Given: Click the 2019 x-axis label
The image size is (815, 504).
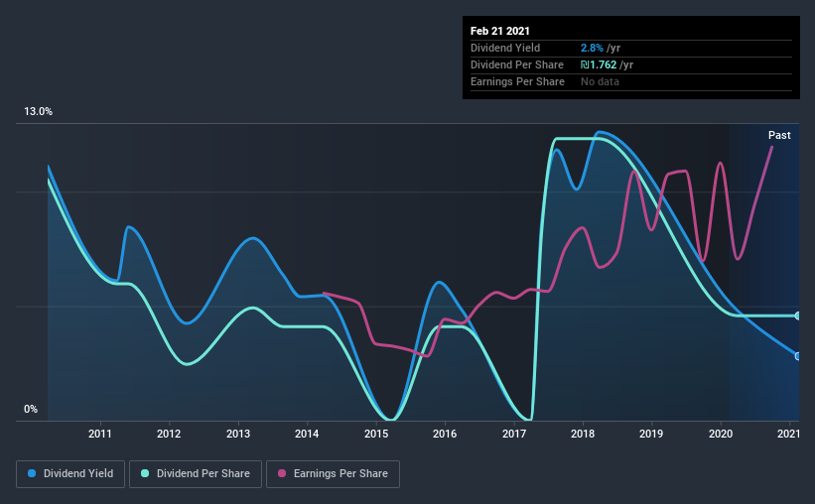Looking at the screenshot, I should [x=651, y=434].
